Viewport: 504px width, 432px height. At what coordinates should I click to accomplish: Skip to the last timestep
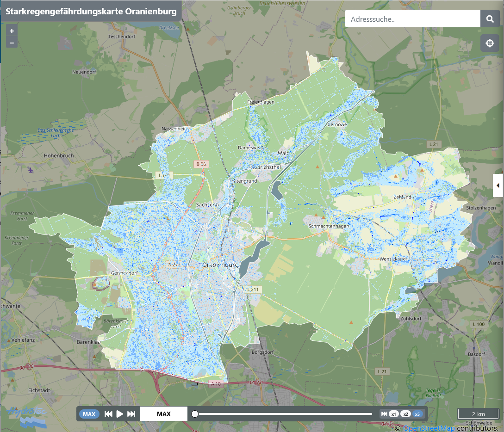[131, 414]
